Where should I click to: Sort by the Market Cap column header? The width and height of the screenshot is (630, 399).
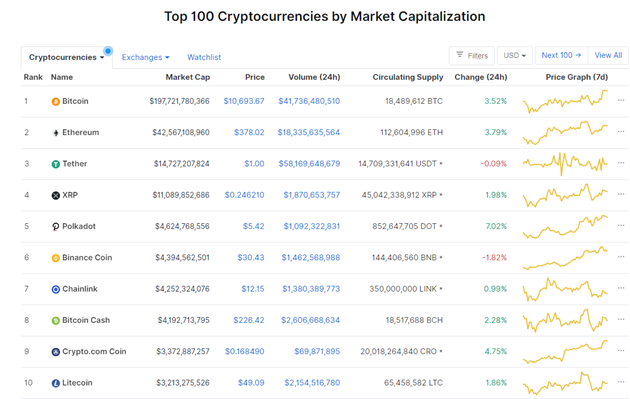188,77
